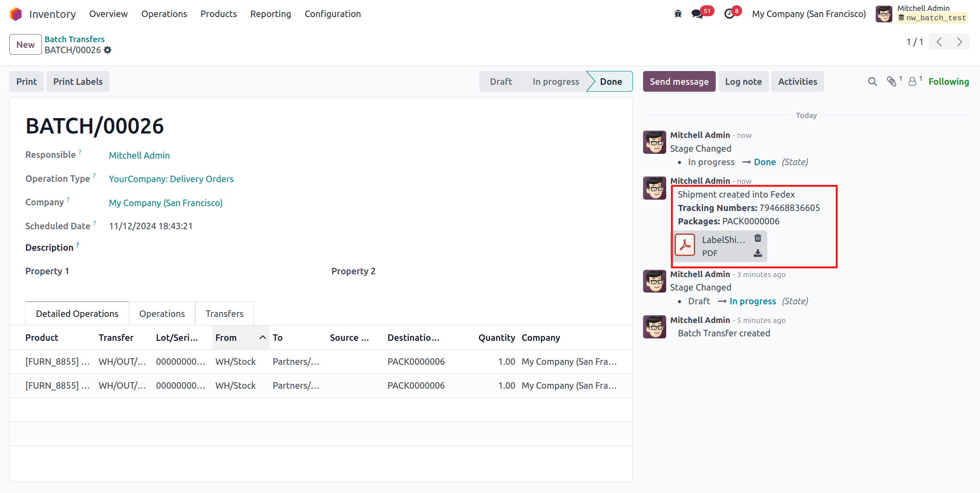Image resolution: width=980 pixels, height=493 pixels.
Task: Open attachments paperclip icon
Action: click(x=891, y=82)
